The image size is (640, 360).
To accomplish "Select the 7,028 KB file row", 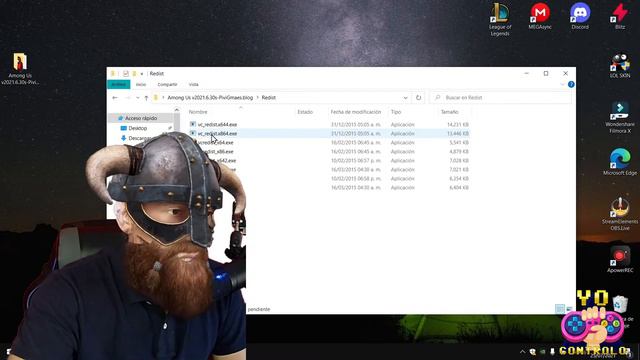I will tap(330, 160).
